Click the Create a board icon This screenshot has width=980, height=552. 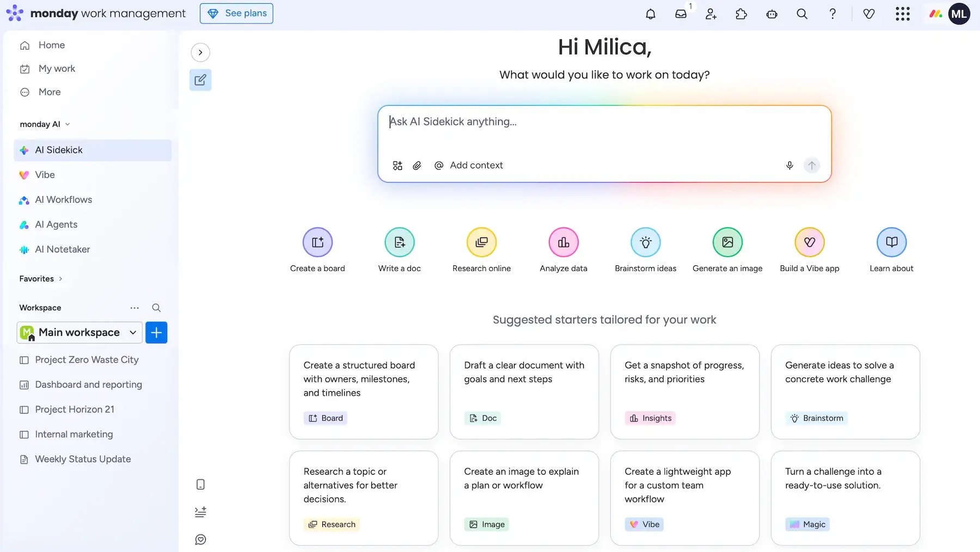317,242
